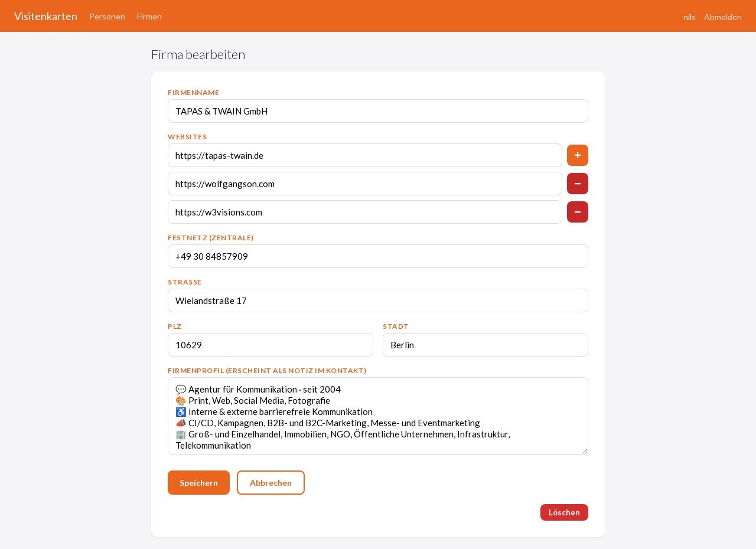Focus the PLZ field showing 10629
Viewport: 756px width, 549px height.
[271, 345]
